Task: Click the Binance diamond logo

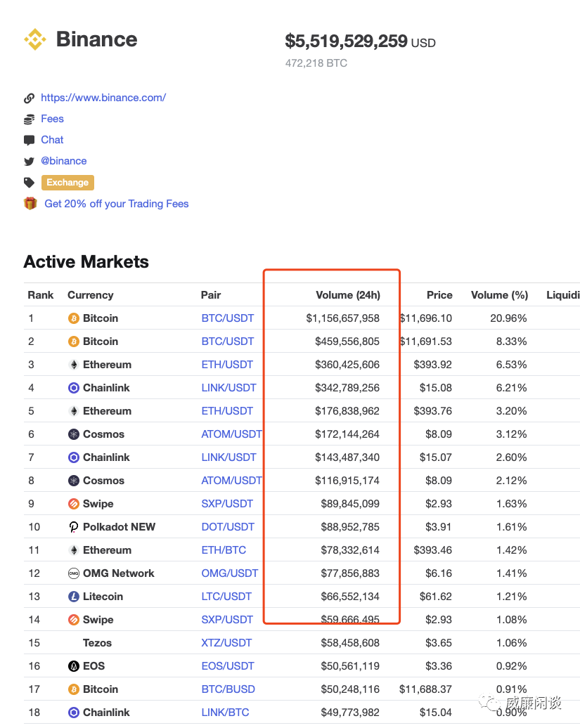Action: 35,39
